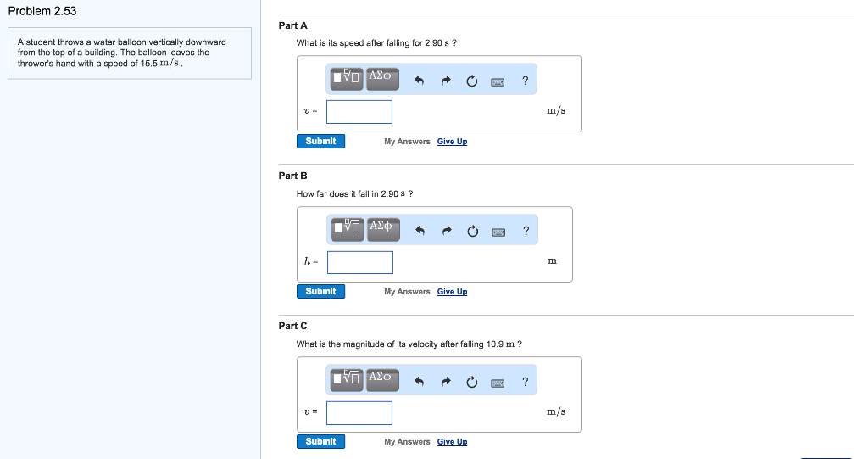Click Give Up link for Part C
The width and height of the screenshot is (868, 459).
(x=452, y=442)
